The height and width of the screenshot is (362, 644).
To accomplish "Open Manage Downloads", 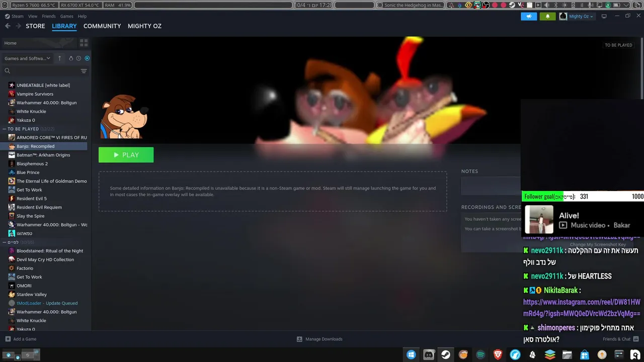I will [x=319, y=339].
